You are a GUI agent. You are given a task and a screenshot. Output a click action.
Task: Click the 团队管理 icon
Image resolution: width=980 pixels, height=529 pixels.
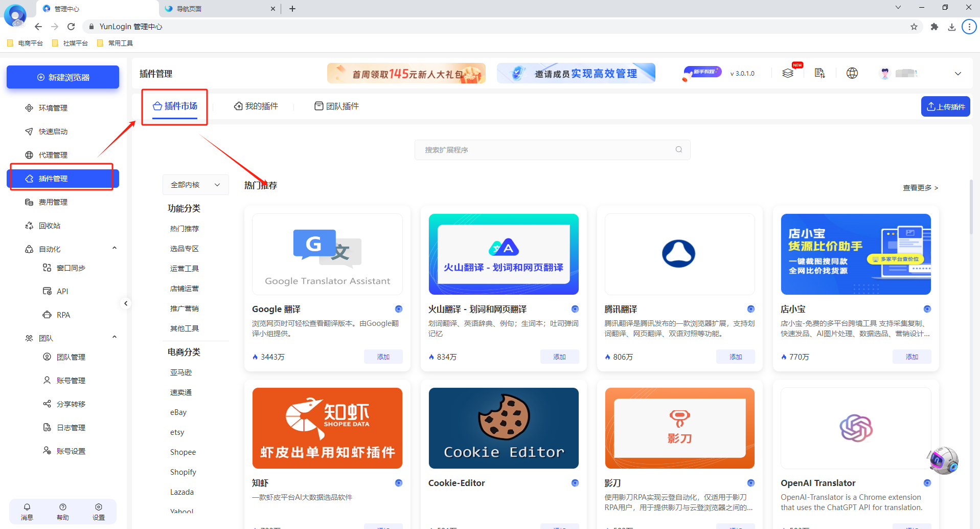(x=47, y=357)
